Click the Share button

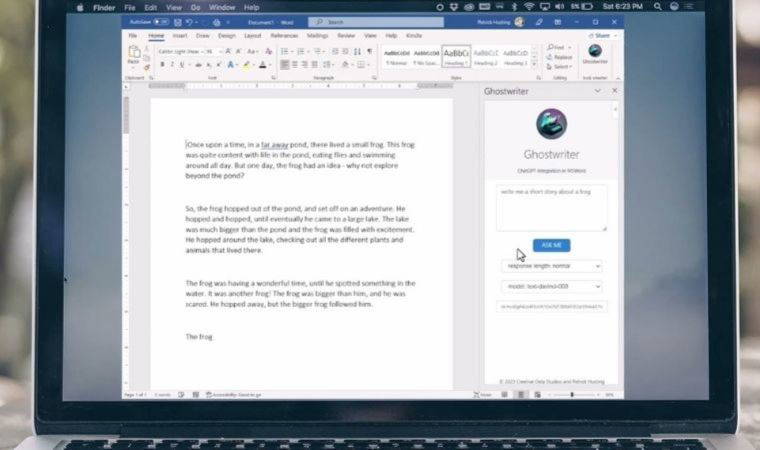click(x=600, y=36)
